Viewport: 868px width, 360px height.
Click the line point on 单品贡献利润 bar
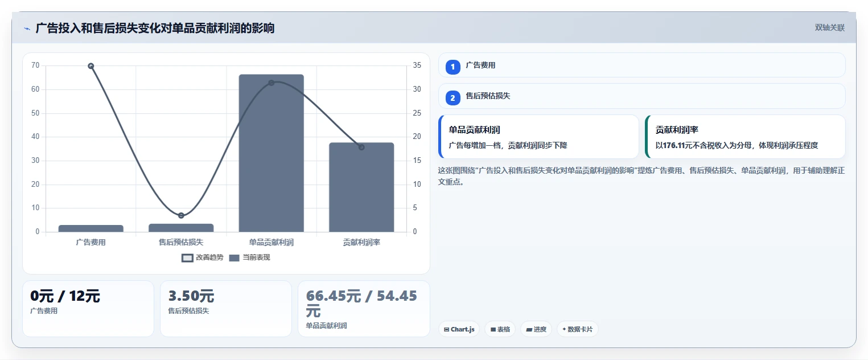point(271,83)
